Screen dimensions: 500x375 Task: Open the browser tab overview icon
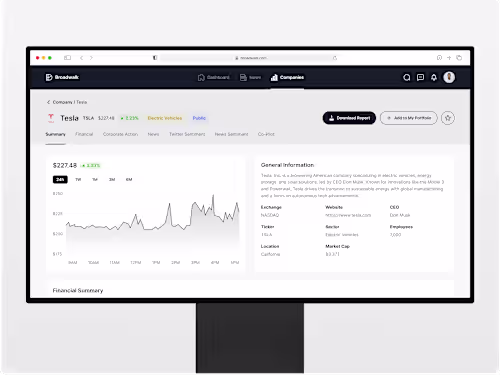pos(459,58)
